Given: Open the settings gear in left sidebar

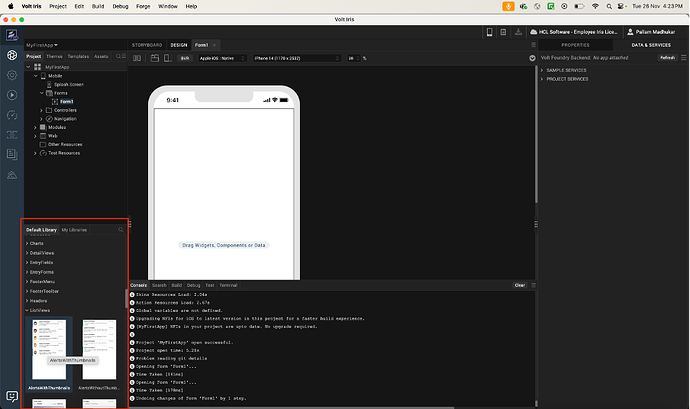Looking at the screenshot, I should tap(12, 75).
